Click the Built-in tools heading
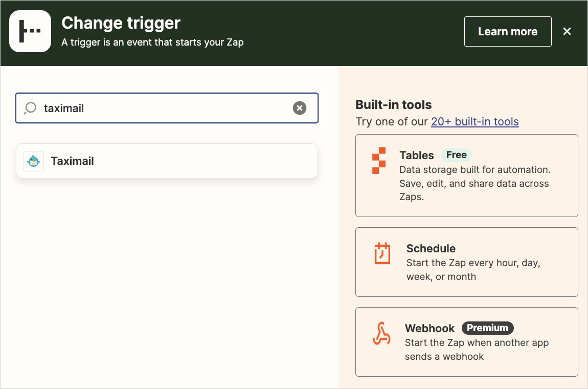The image size is (588, 389). (x=393, y=105)
